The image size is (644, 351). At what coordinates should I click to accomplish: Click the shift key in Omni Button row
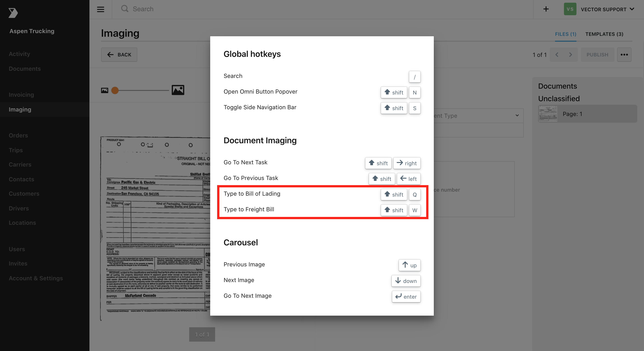click(394, 93)
